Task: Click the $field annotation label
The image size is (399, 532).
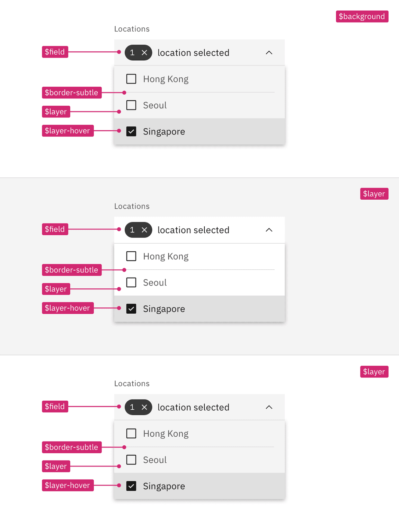Action: coord(55,52)
